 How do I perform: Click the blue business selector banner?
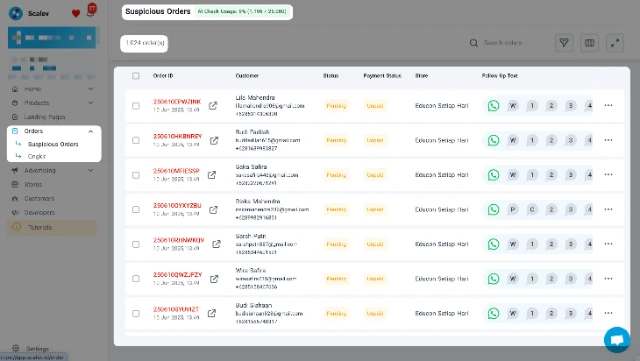click(x=52, y=38)
